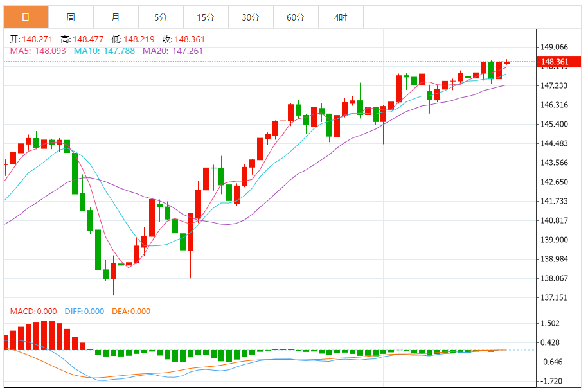Viewport: 588px width, 388px height.
Task: Choose the 60分 timeframe tab
Action: [296, 17]
